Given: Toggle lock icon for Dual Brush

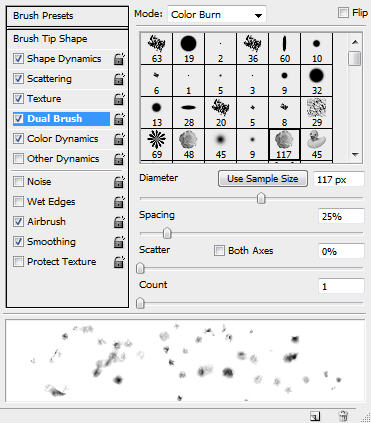Looking at the screenshot, I should pyautogui.click(x=119, y=119).
